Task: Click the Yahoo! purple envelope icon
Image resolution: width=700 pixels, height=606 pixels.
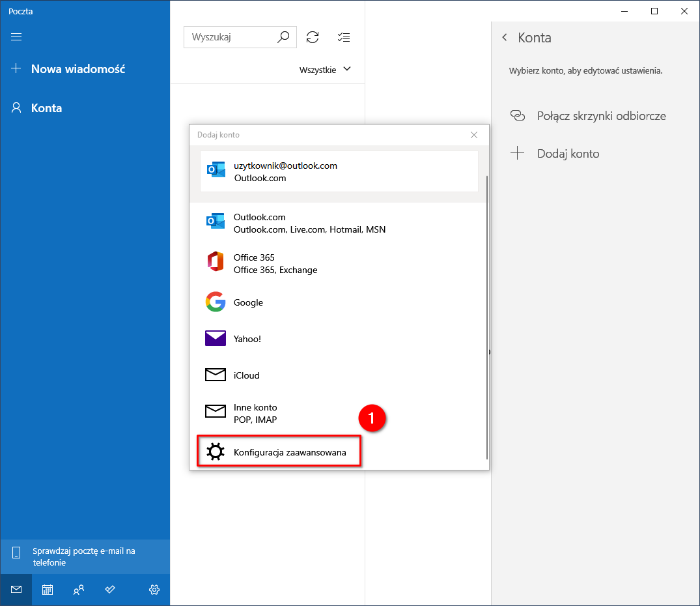Action: pyautogui.click(x=216, y=338)
